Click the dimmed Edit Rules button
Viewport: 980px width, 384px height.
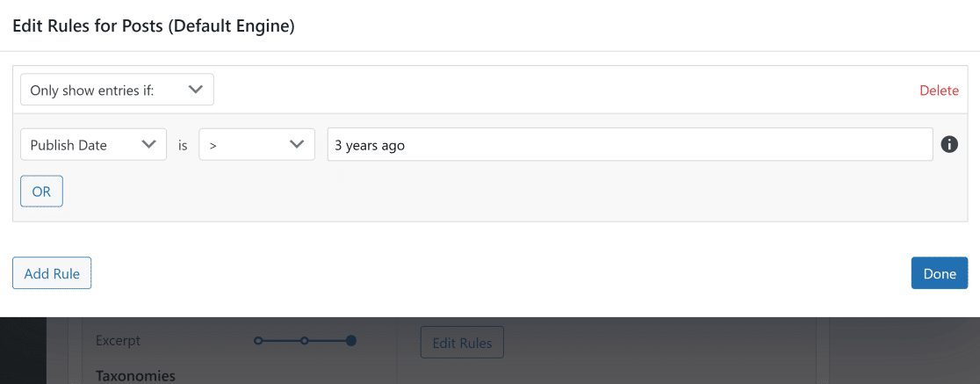(462, 343)
